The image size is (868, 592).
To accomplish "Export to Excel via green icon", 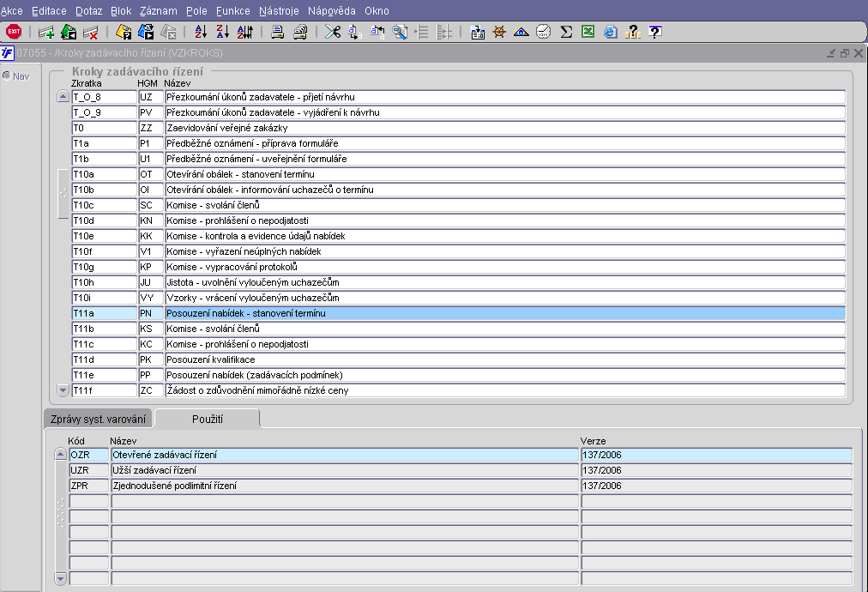I will 588,32.
